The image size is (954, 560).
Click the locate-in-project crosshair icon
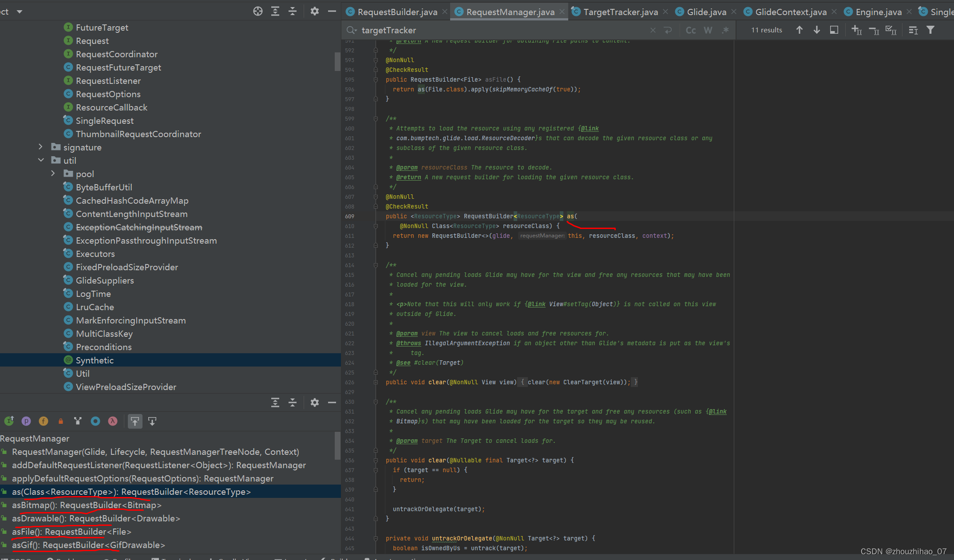click(258, 11)
